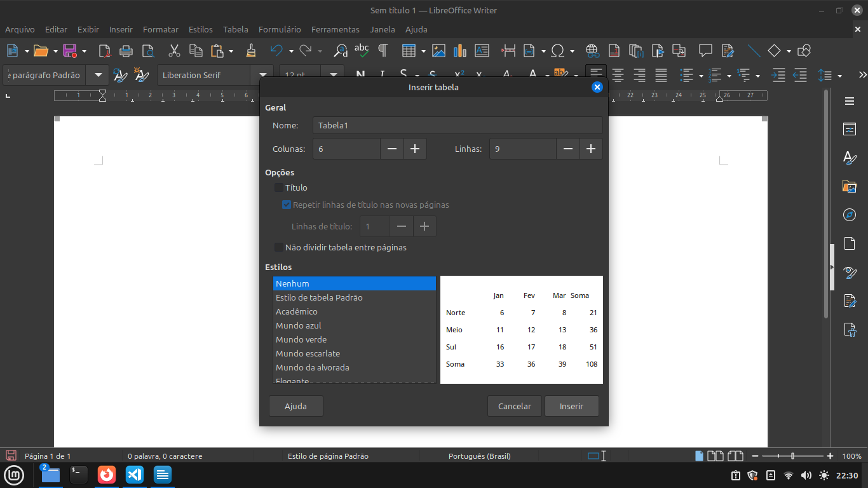The image size is (868, 488).
Task: Open the Formatar menu
Action: [161, 29]
